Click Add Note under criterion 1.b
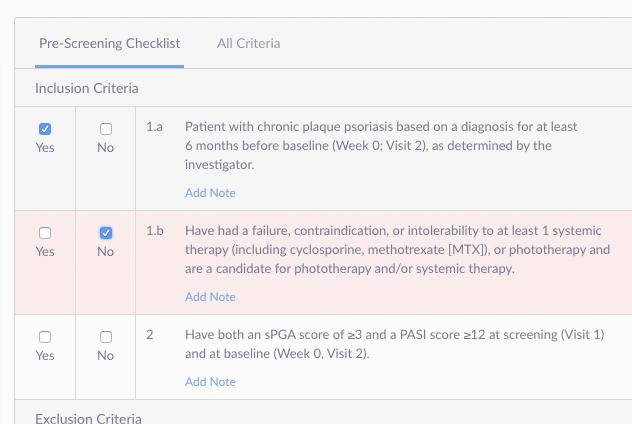Viewport: 632px width, 424px height. tap(210, 297)
